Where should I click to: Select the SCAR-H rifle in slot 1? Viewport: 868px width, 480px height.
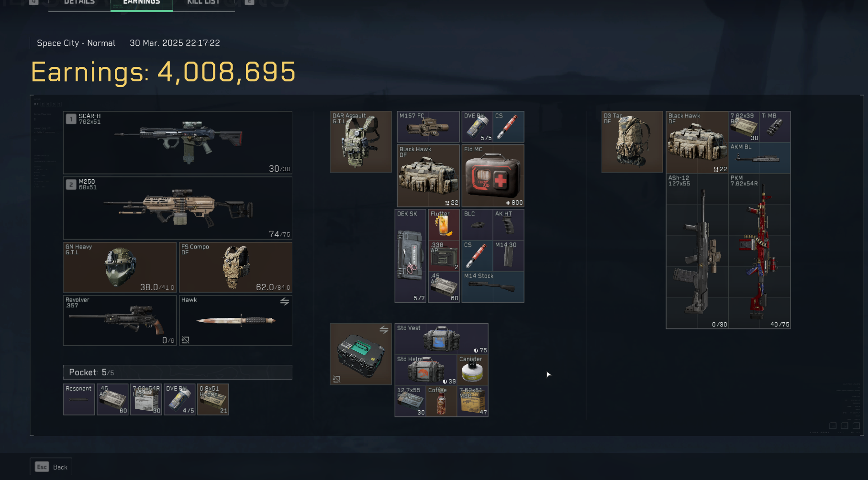coord(178,142)
